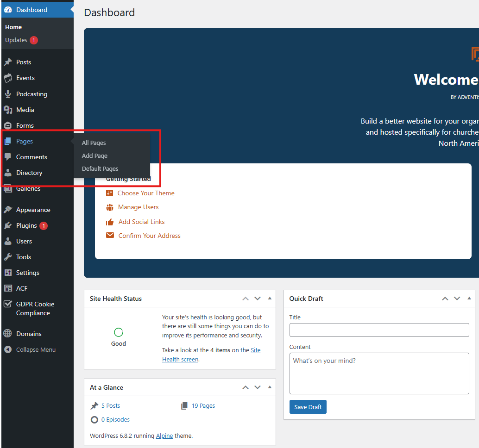Click the Tools wrench icon

tap(8, 257)
